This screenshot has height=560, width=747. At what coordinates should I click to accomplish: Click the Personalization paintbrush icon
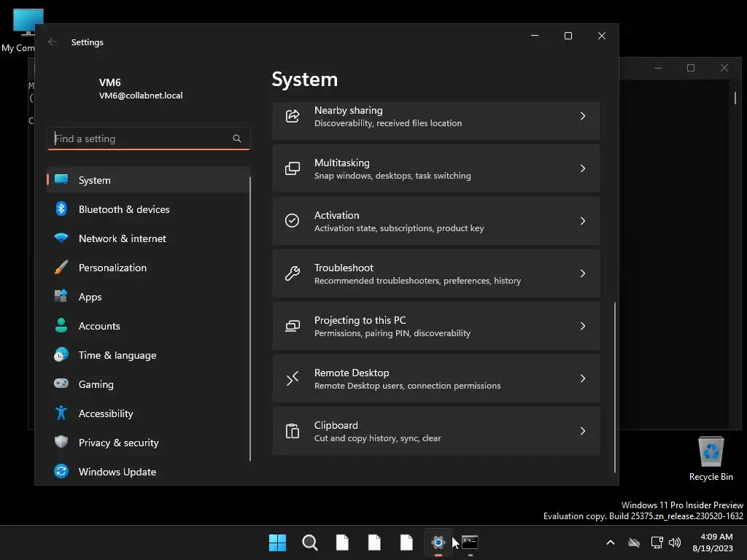tap(61, 267)
